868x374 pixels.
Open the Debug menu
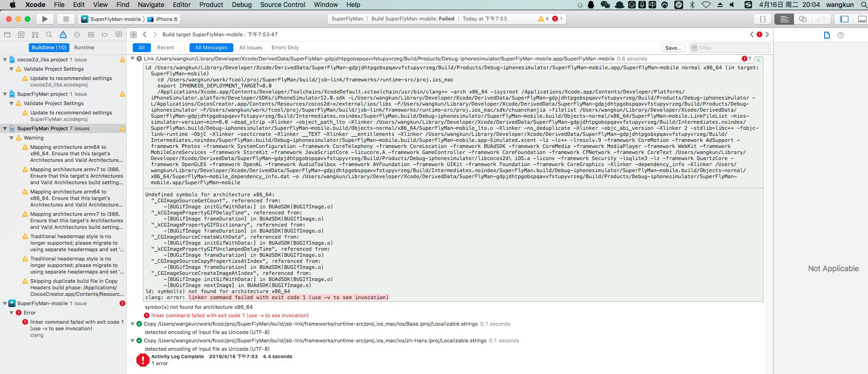click(x=242, y=5)
